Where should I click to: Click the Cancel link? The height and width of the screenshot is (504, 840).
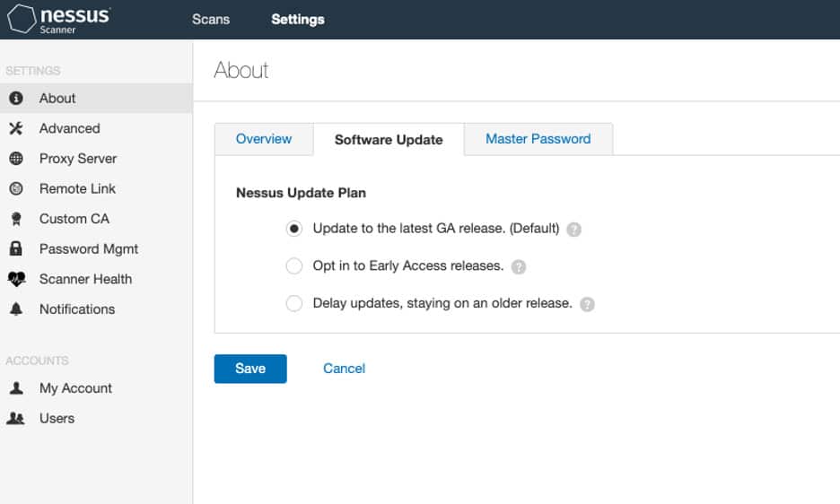click(x=344, y=369)
